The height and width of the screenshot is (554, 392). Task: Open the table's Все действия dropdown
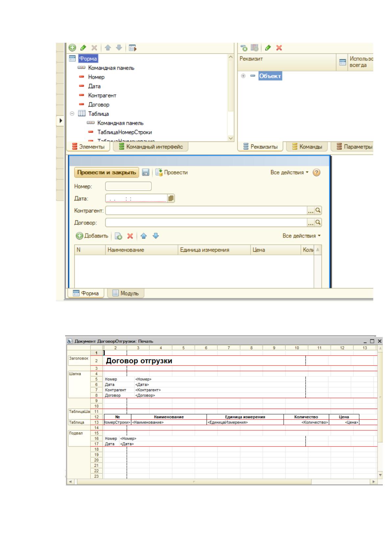point(301,236)
